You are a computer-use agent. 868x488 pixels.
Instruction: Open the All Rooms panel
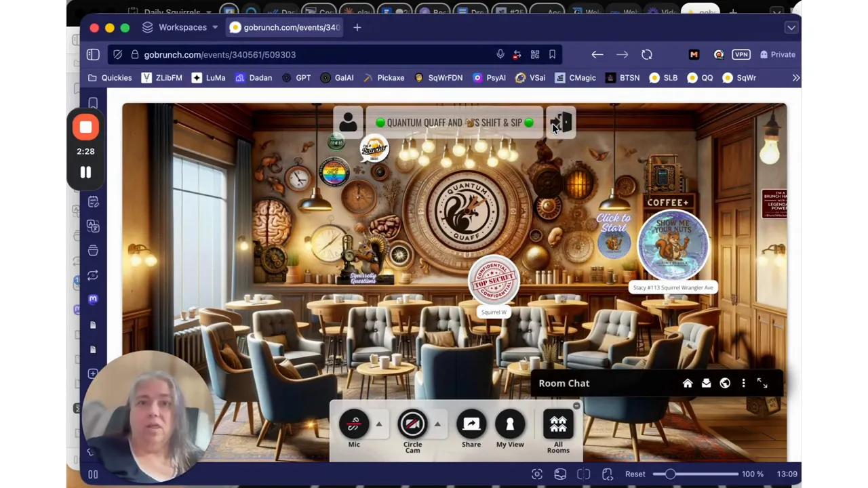point(558,424)
